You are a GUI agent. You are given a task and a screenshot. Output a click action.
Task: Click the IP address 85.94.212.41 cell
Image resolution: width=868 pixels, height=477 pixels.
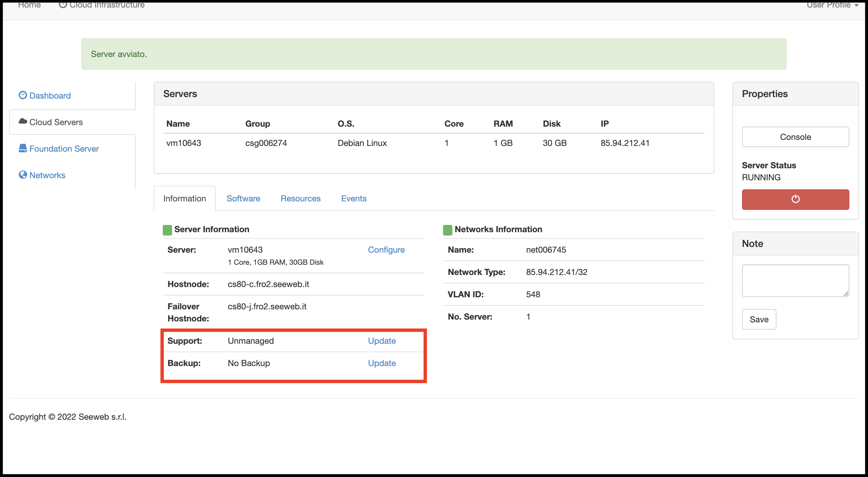(x=625, y=143)
